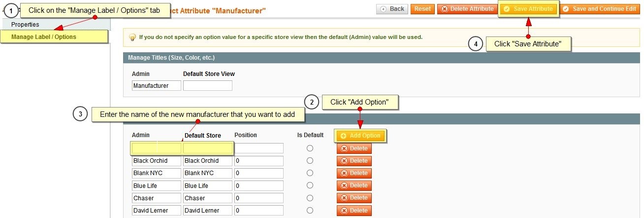Click the Admin title field containing Manufacturer
The height and width of the screenshot is (218, 644).
(x=157, y=86)
